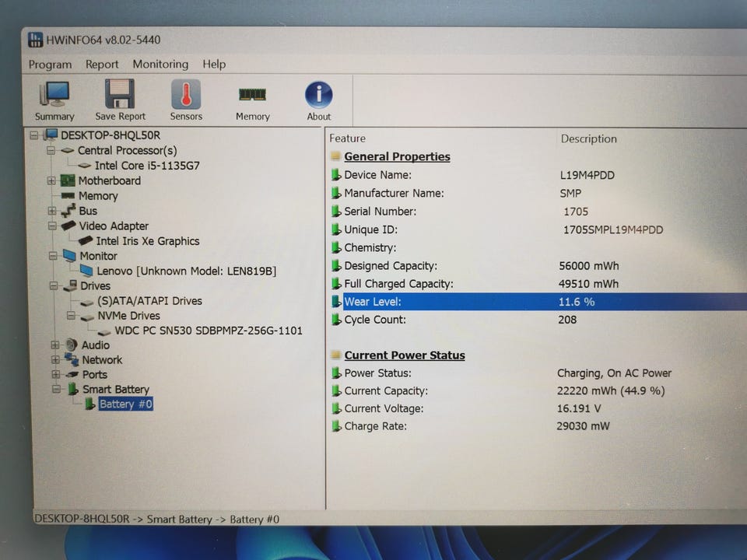
Task: Click the Monitor tree icon
Action: point(69,256)
